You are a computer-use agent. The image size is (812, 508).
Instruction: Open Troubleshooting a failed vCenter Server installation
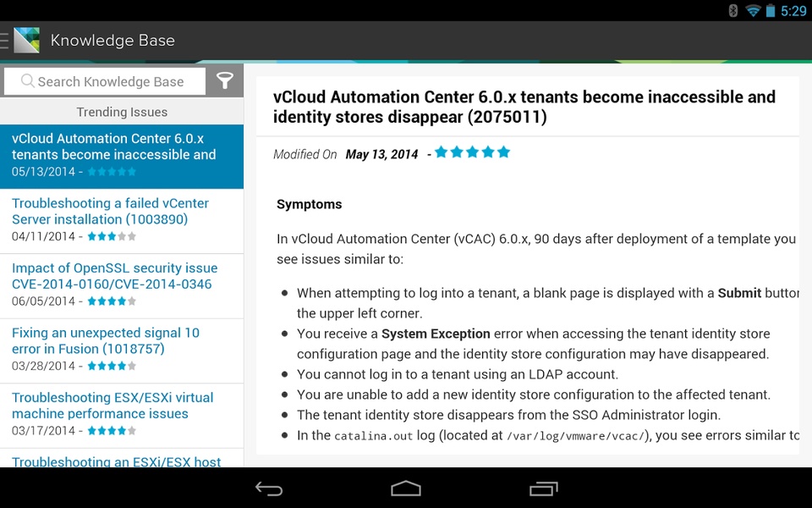point(122,221)
